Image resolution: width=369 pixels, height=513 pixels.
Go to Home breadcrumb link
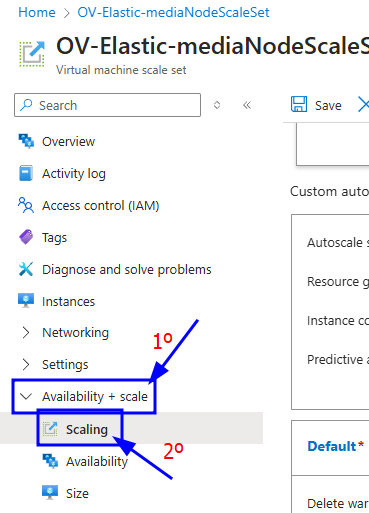(37, 12)
